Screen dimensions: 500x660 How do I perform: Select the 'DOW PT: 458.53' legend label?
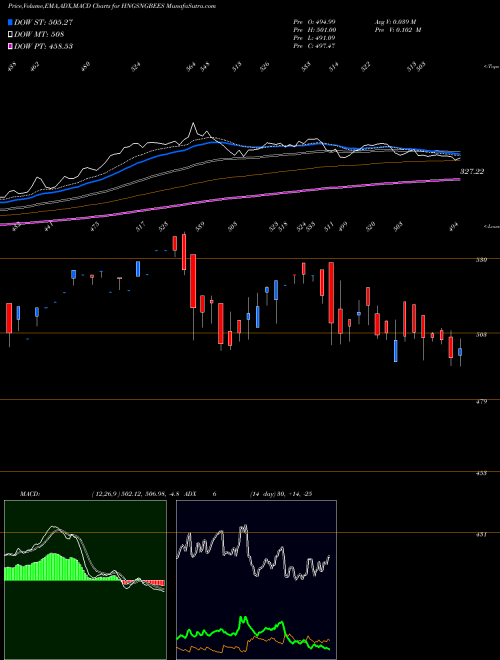[x=43, y=46]
